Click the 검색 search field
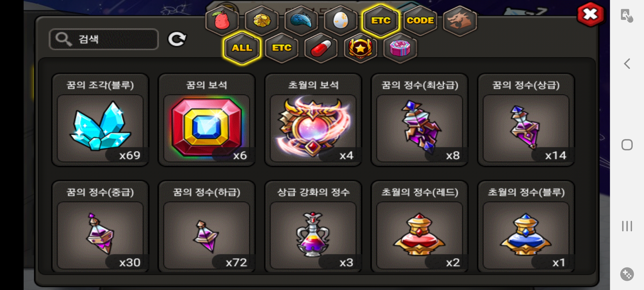This screenshot has width=644, height=290. (x=104, y=39)
